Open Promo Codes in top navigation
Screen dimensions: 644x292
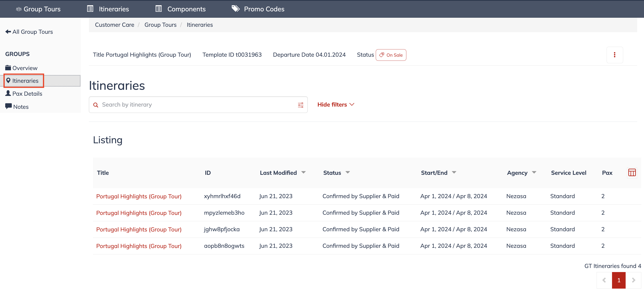click(258, 9)
